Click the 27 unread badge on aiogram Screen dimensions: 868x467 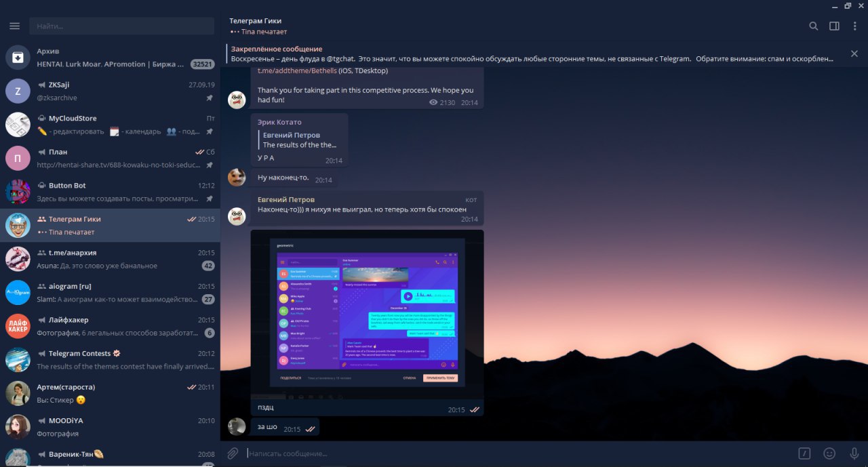tap(208, 299)
